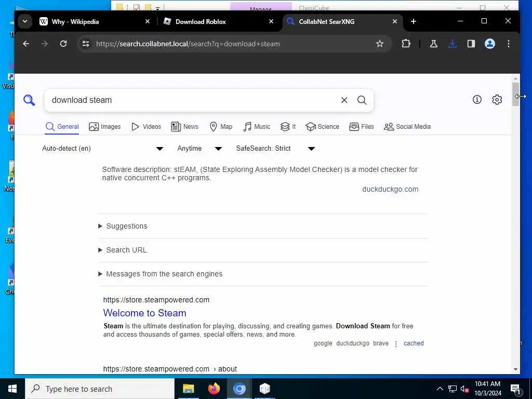This screenshot has height=399, width=532.
Task: Open File Explorer from taskbar
Action: tap(188, 389)
